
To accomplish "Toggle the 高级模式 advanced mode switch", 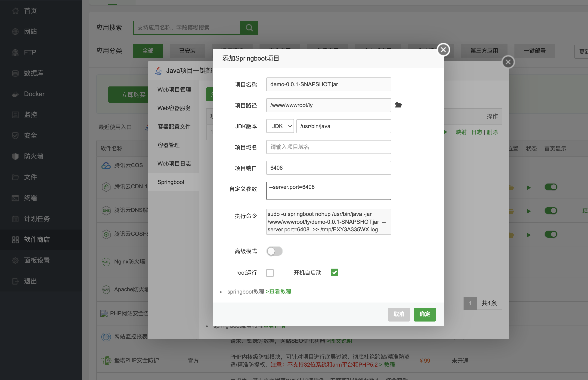I will pyautogui.click(x=274, y=251).
